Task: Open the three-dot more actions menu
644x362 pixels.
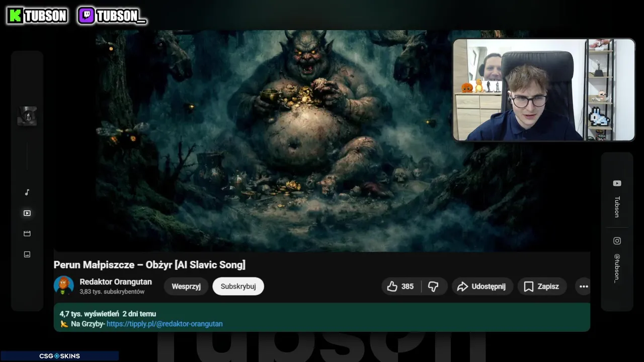Action: [584, 287]
